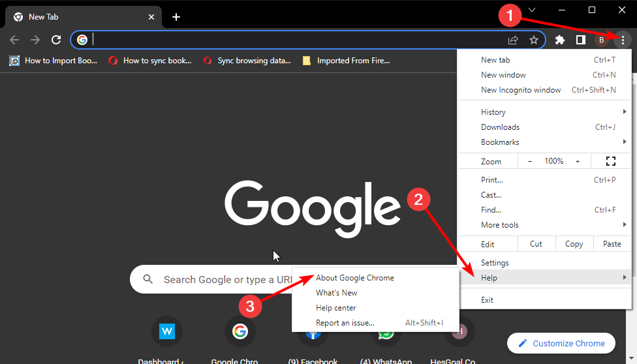637x364 pixels.
Task: Expand the Help submenu
Action: point(544,277)
